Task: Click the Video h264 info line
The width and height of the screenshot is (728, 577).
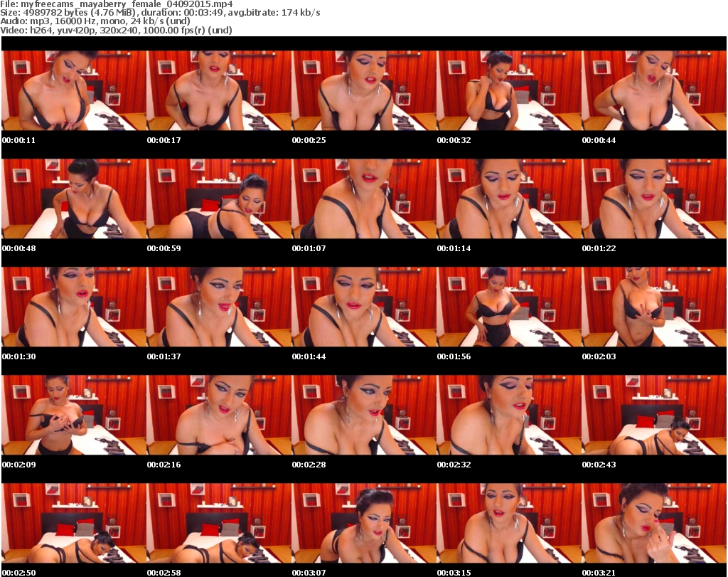Action: click(116, 30)
